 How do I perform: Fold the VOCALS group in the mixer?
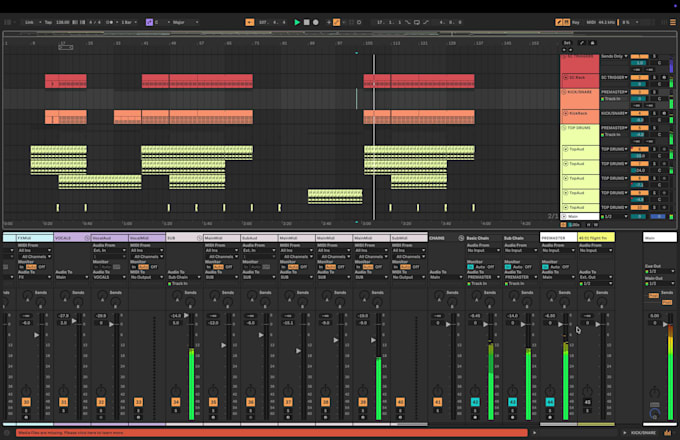coord(87,238)
